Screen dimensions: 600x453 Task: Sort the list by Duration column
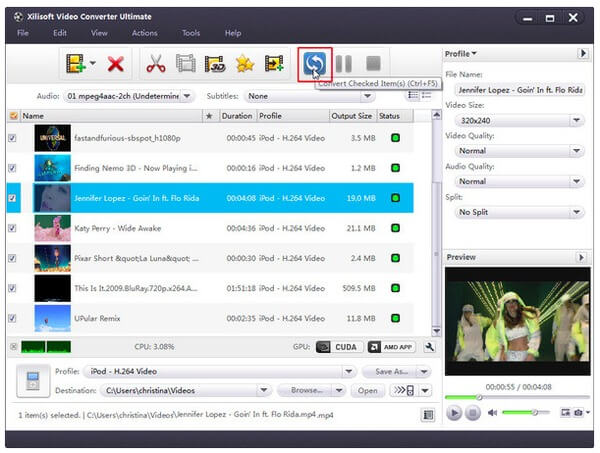pos(236,116)
